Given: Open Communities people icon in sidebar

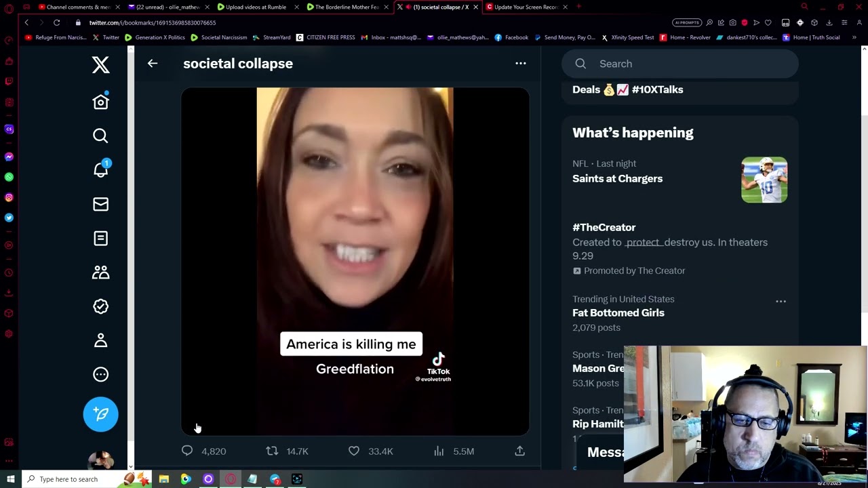Looking at the screenshot, I should point(100,272).
